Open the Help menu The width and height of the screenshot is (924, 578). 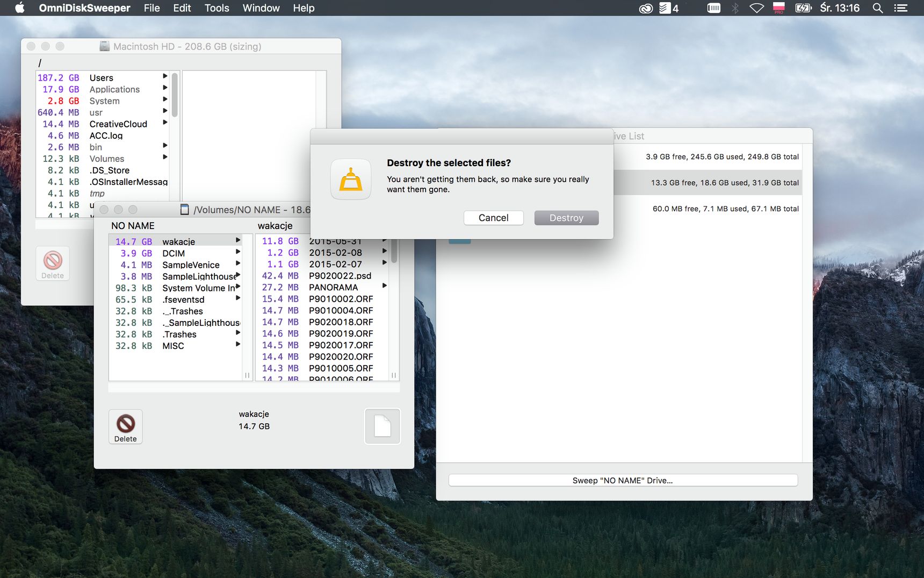tap(304, 8)
